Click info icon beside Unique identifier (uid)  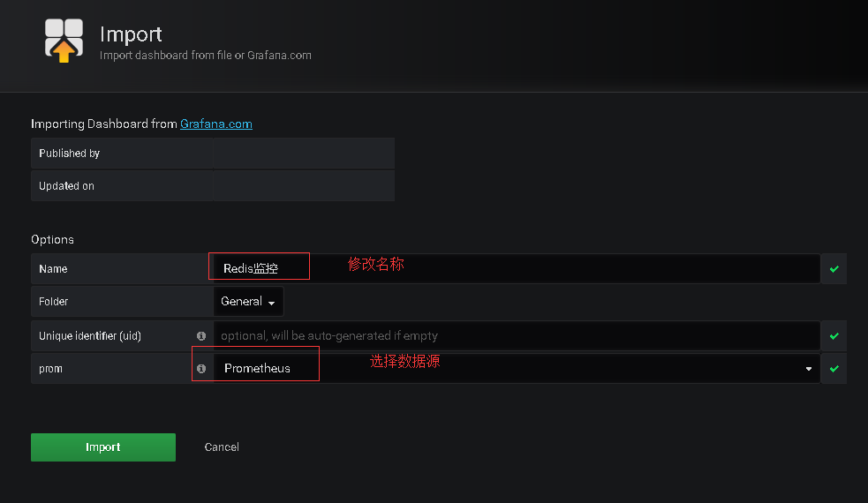[x=201, y=335]
